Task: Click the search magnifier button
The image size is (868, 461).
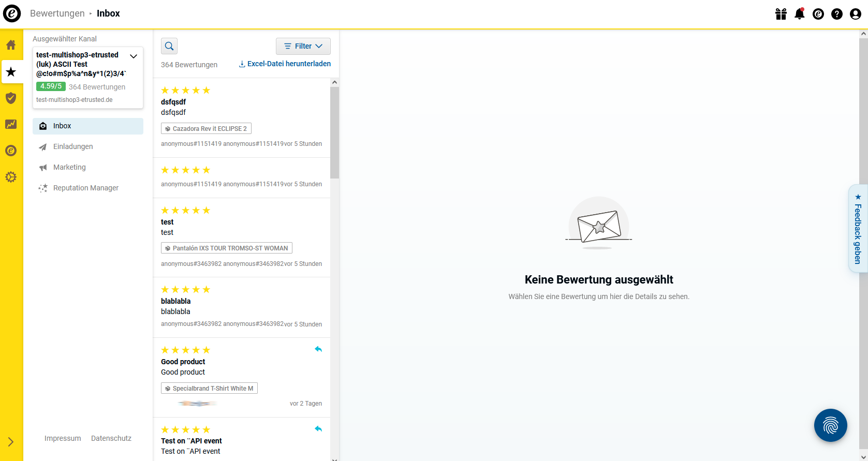Action: click(169, 46)
